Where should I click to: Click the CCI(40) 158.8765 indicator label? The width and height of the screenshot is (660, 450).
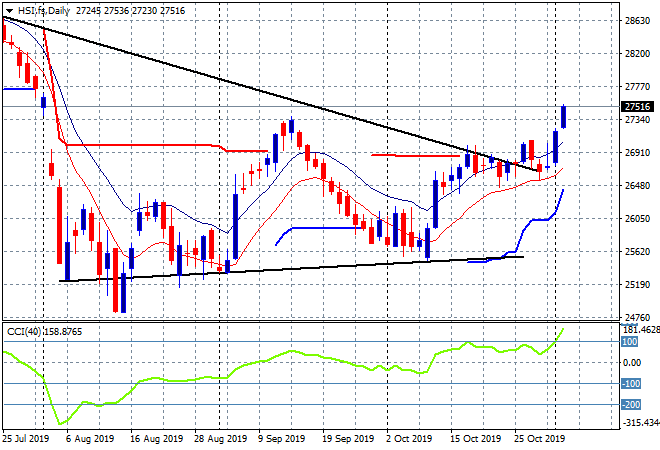tap(45, 332)
